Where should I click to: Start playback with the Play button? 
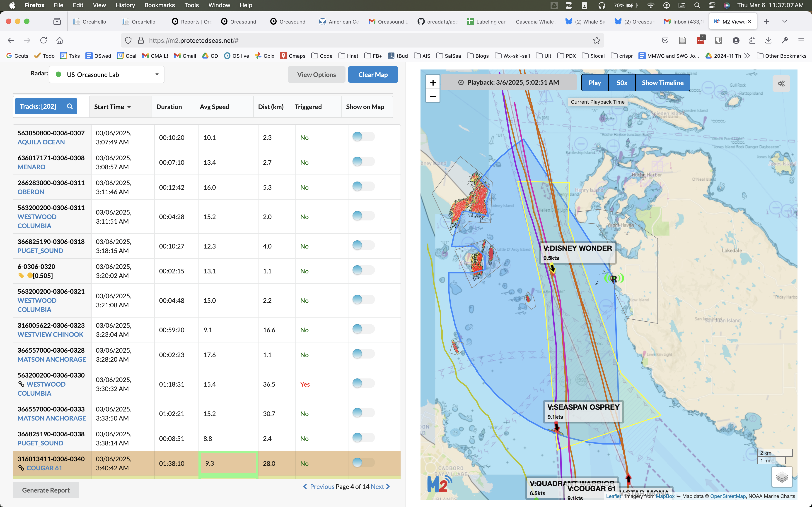pos(594,83)
